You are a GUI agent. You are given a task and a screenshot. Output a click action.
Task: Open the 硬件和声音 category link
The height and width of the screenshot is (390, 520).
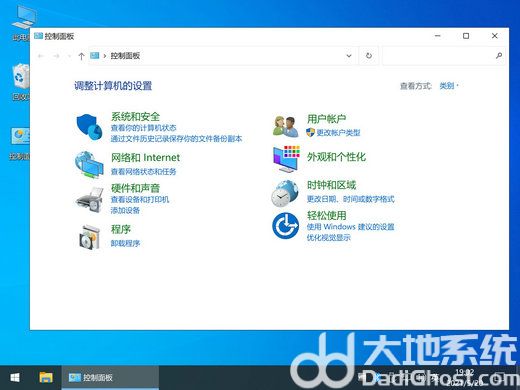click(135, 188)
